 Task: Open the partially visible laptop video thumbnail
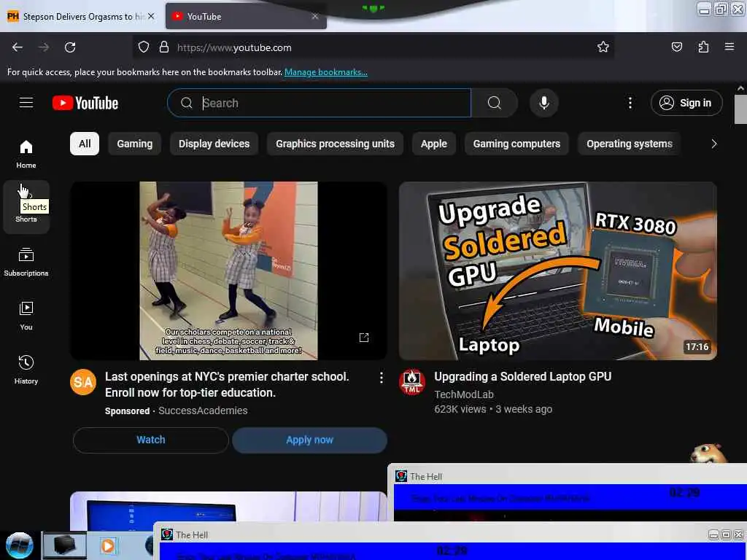228,511
